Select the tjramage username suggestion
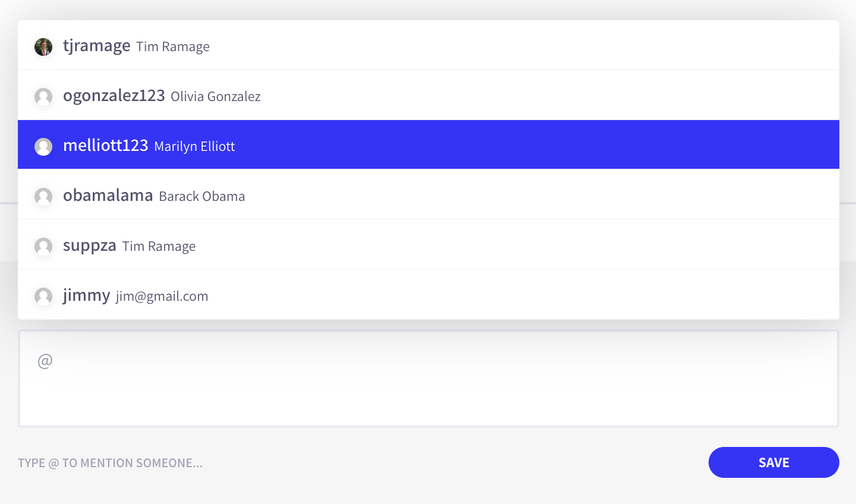 429,45
